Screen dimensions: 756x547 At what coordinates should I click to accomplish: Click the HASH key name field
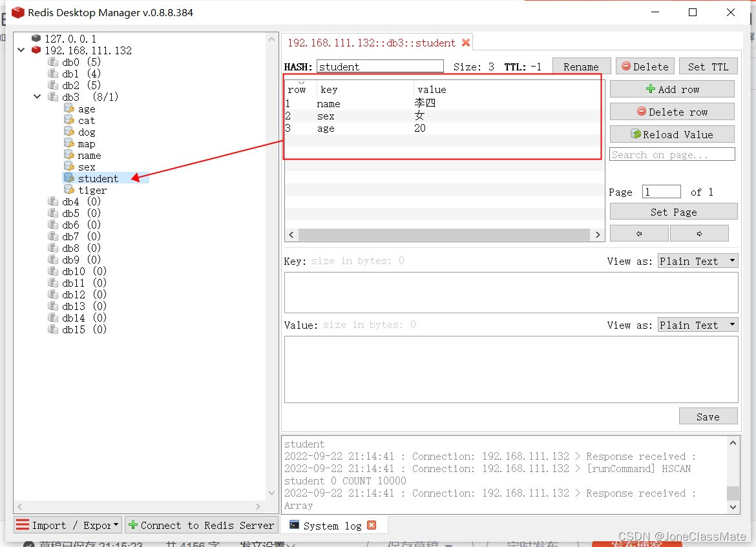tap(380, 67)
